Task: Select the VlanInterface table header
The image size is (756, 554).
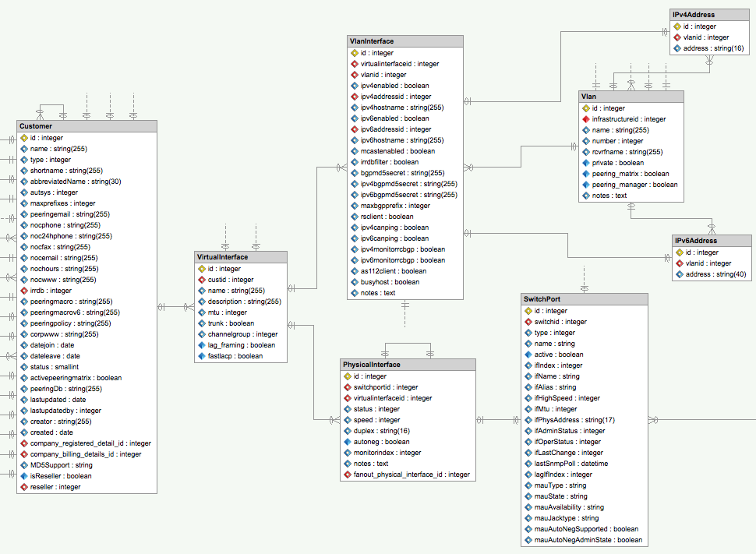Action: click(405, 41)
